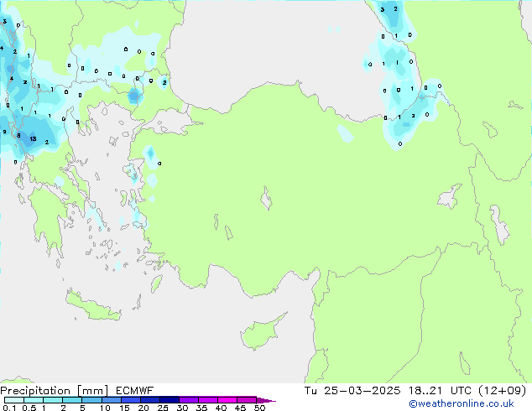This screenshot has width=532, height=411.
Task: Click the legend scale number '30'
Action: 182,408
